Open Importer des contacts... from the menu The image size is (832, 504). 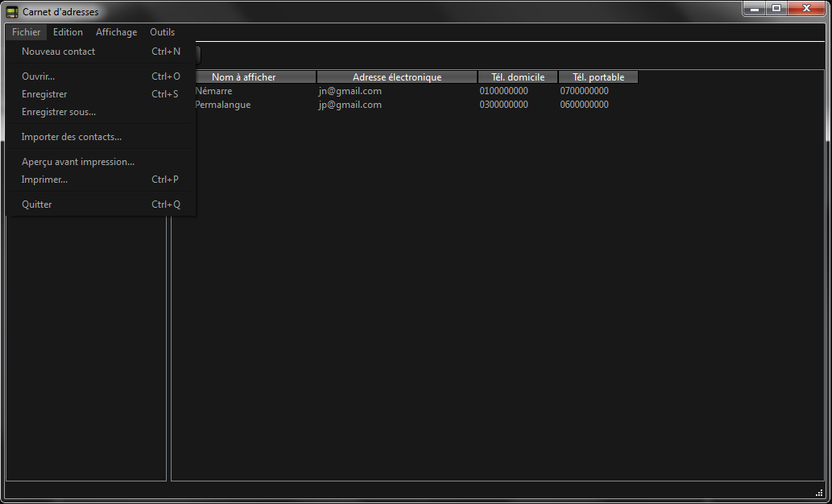(72, 137)
